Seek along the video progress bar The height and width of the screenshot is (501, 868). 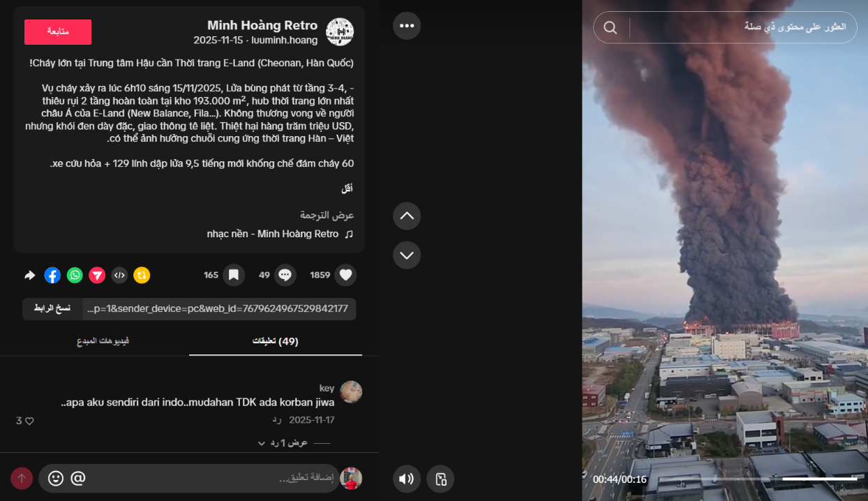pos(760,479)
